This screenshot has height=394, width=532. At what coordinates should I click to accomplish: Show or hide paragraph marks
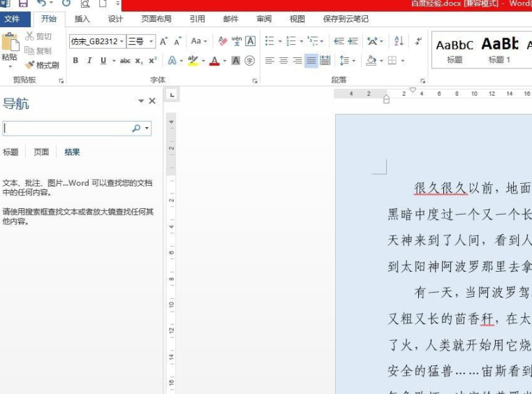[418, 41]
